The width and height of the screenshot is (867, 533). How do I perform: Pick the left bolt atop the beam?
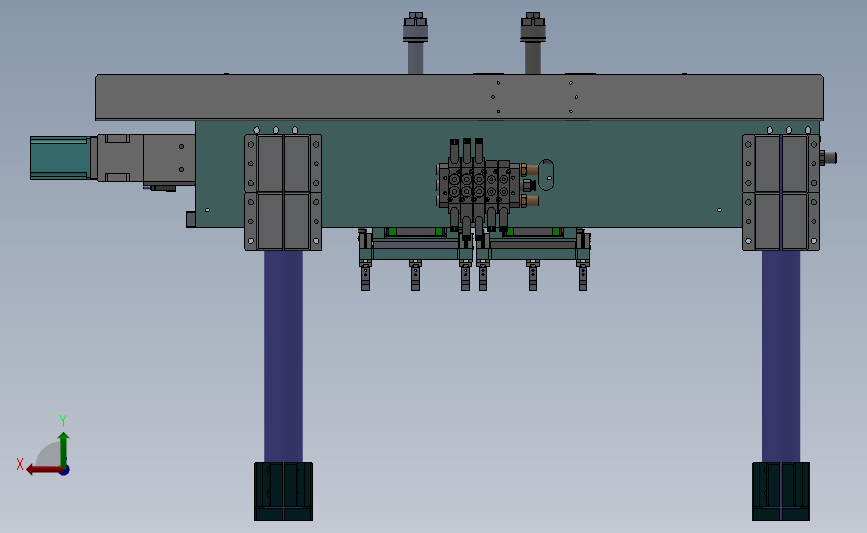pyautogui.click(x=415, y=43)
